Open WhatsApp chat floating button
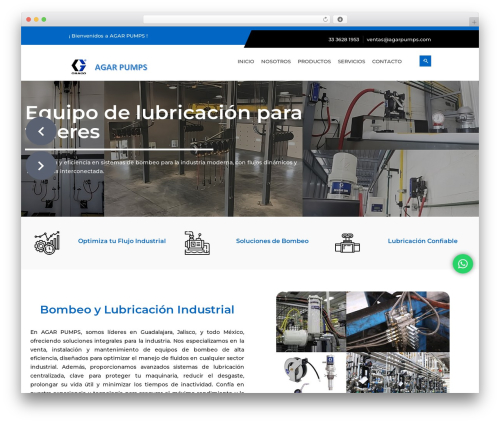 click(463, 264)
